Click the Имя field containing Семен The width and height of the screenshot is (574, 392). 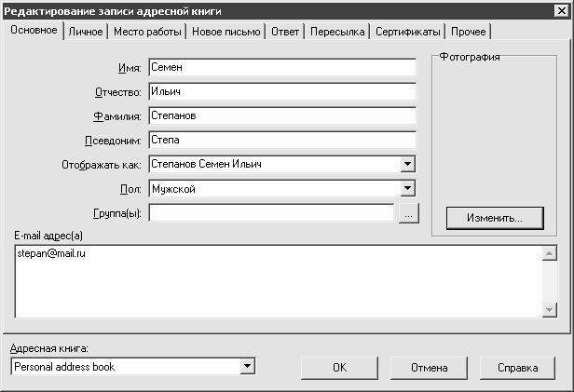[x=282, y=67]
